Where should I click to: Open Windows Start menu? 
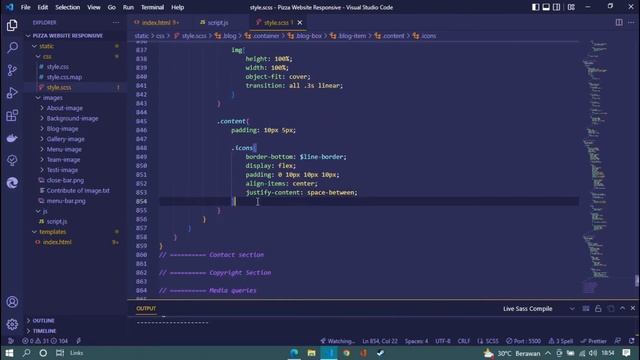9,353
